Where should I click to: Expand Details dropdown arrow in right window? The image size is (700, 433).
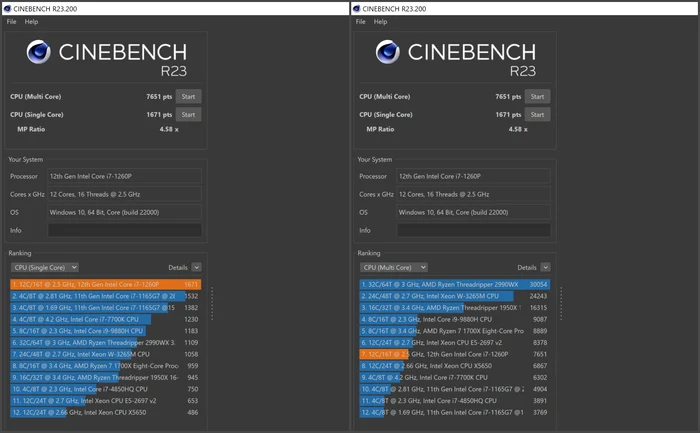click(546, 267)
